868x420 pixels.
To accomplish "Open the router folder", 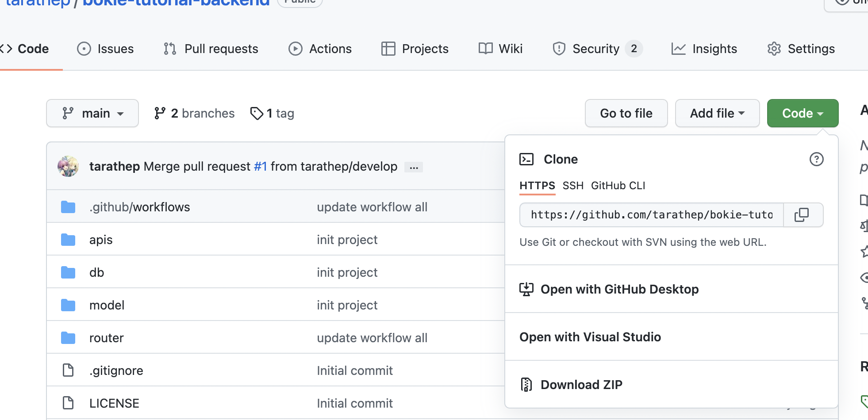I will [x=106, y=338].
